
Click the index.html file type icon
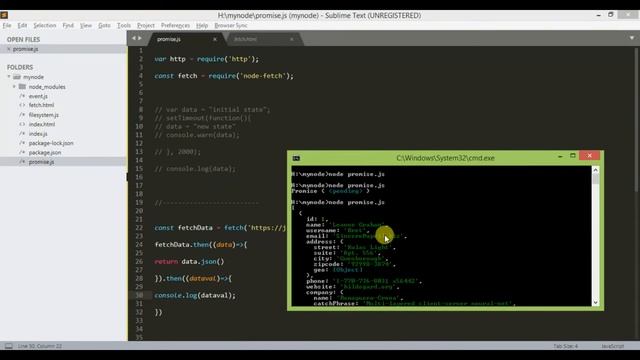point(22,124)
